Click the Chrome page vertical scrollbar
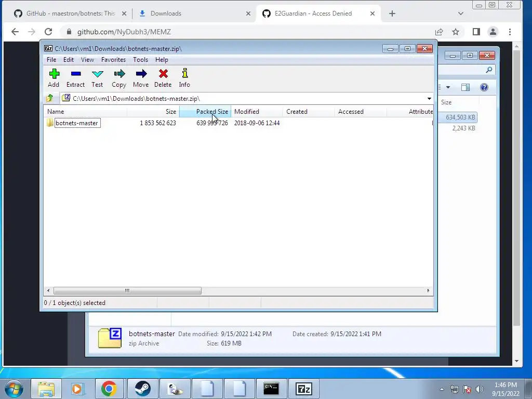This screenshot has width=532, height=399. [x=516, y=189]
